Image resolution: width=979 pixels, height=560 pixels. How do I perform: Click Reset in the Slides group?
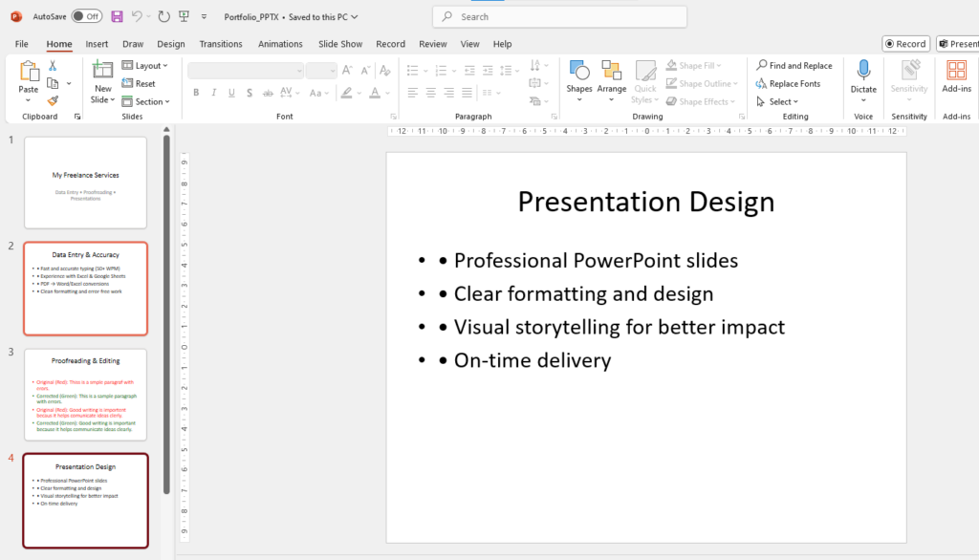[x=139, y=83]
